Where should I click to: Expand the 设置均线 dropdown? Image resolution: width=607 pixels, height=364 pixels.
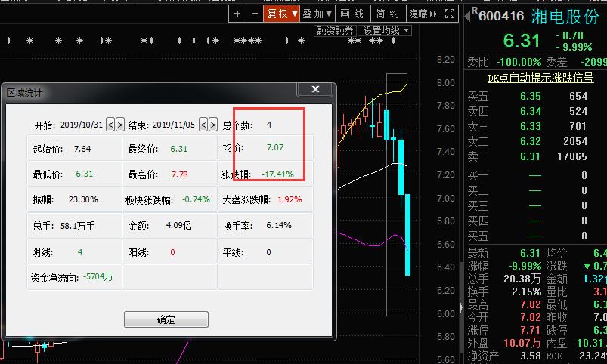point(386,31)
